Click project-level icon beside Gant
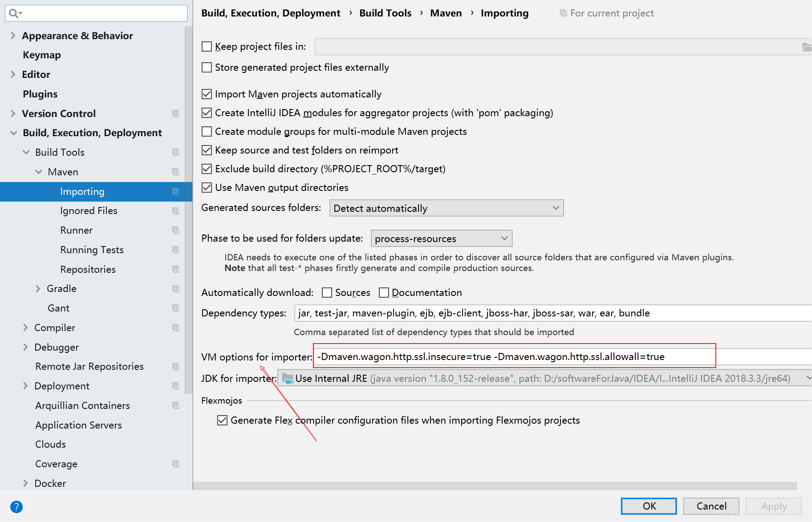 click(176, 308)
